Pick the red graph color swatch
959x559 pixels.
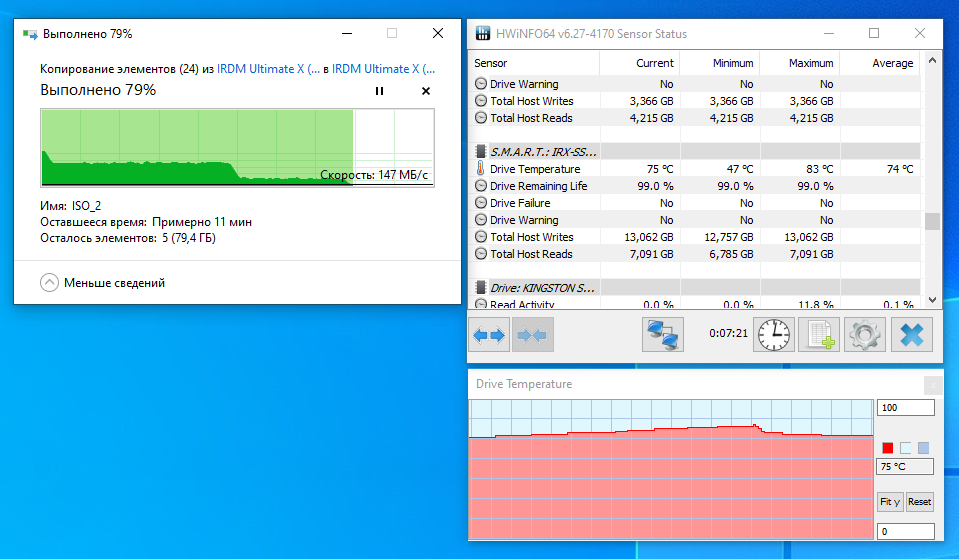887,448
